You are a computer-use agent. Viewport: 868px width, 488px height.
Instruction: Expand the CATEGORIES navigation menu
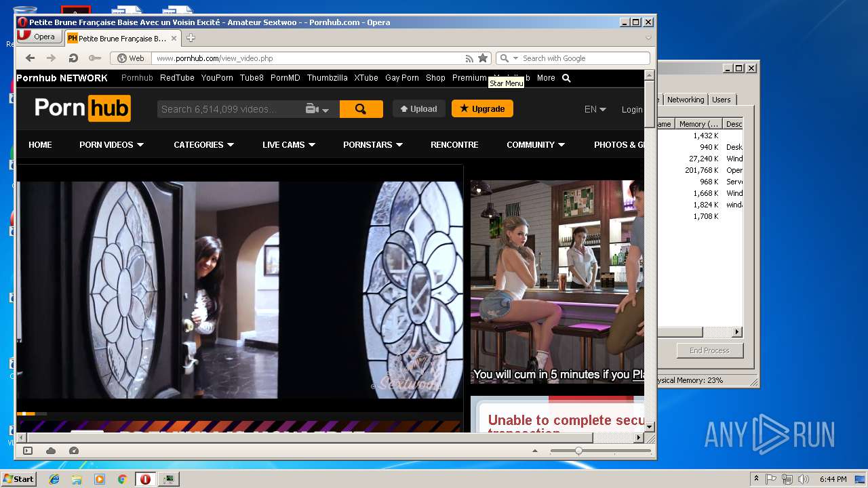[x=203, y=144]
